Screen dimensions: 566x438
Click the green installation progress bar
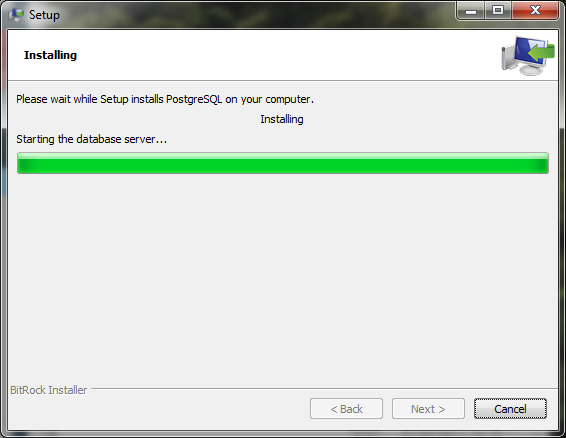[283, 163]
